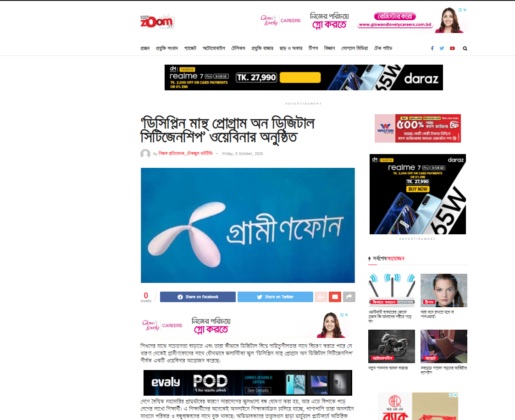
Task: Open the টেক গাইড menu item
Action: 383,48
